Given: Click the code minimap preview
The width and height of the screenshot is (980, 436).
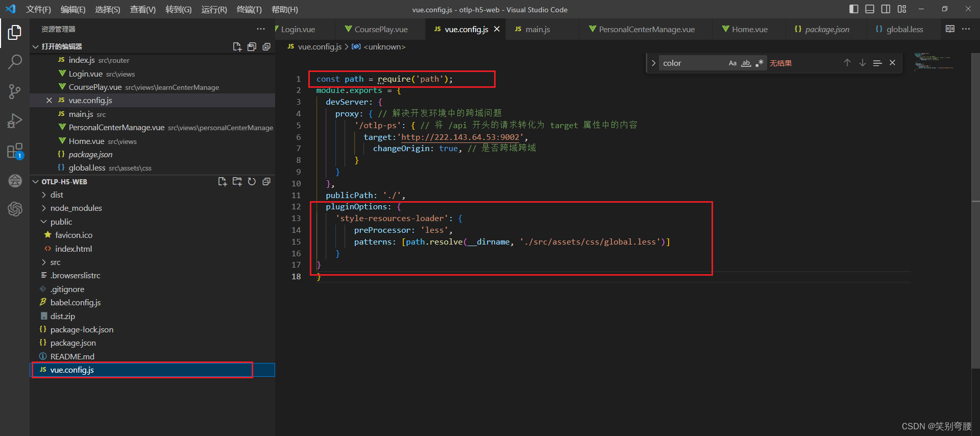Looking at the screenshot, I should click(x=934, y=61).
